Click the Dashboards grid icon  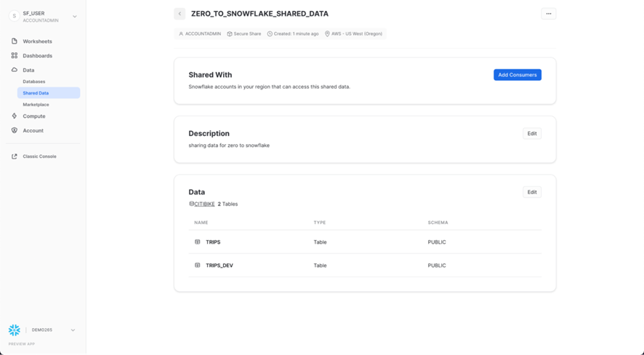tap(15, 56)
